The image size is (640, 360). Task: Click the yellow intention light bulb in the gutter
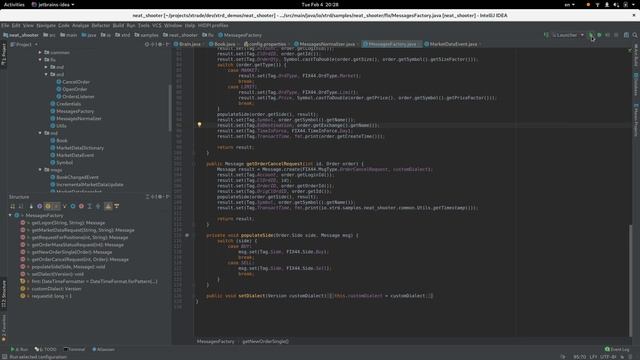[x=200, y=124]
